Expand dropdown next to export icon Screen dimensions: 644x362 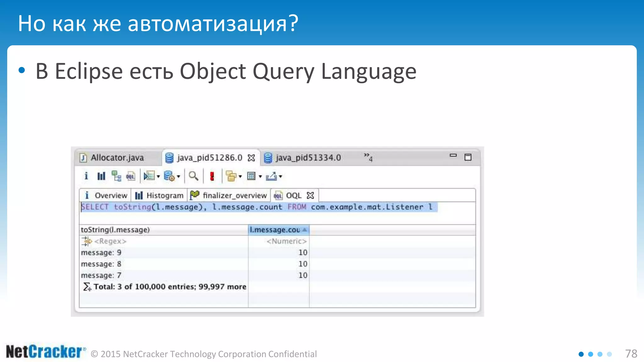(280, 177)
